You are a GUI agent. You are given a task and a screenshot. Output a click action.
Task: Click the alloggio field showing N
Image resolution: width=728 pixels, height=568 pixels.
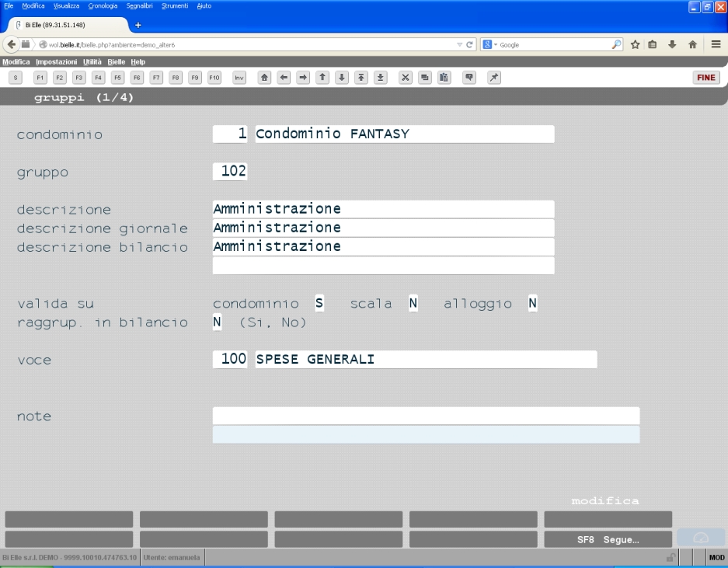(x=532, y=304)
